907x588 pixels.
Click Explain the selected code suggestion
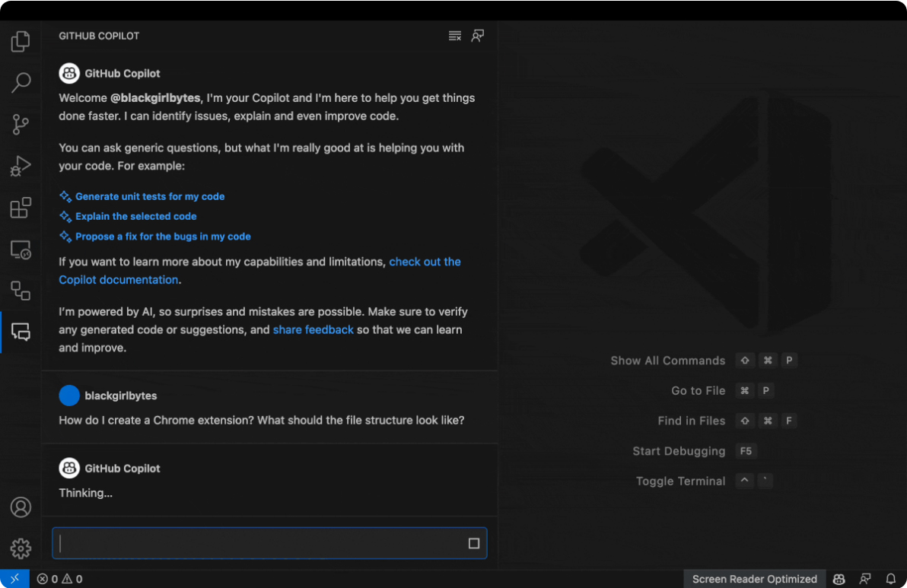coord(136,216)
